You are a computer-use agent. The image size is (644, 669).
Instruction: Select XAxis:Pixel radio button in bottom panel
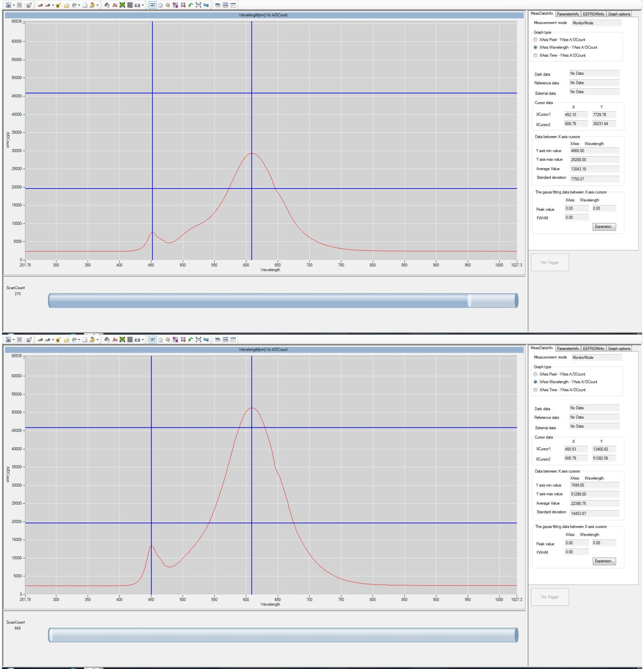pos(535,374)
